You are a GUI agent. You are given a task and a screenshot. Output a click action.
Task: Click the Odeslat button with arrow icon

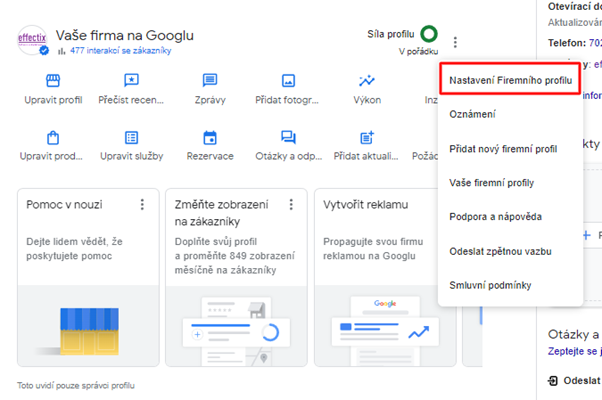(574, 380)
